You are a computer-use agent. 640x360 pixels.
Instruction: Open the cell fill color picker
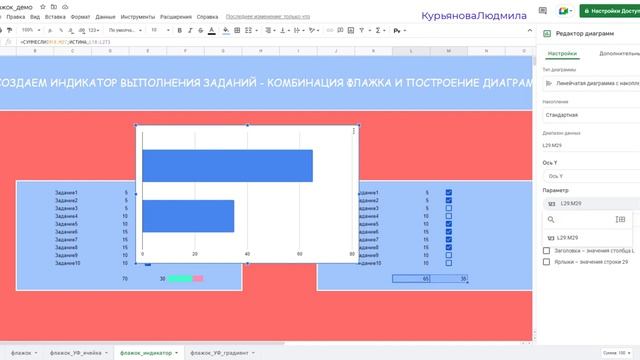(226, 31)
